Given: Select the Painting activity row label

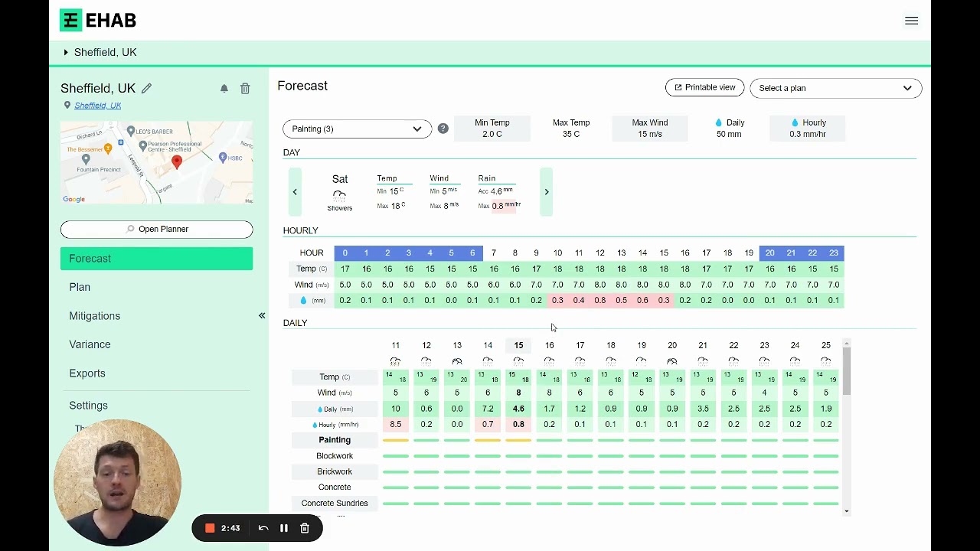Looking at the screenshot, I should [335, 440].
